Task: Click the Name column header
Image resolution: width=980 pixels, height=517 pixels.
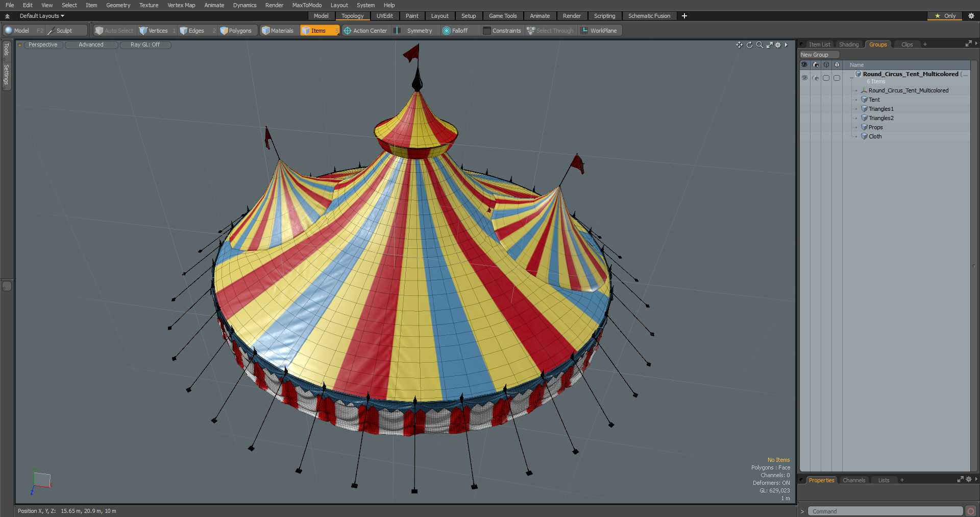Action: point(856,65)
